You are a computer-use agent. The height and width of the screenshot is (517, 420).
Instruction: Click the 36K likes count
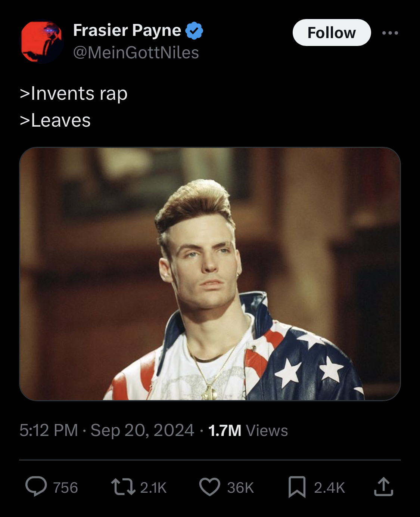pos(240,488)
